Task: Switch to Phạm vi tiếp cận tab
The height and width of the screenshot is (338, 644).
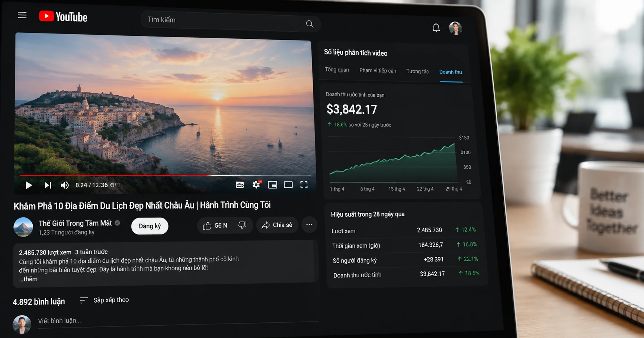Action: 378,70
